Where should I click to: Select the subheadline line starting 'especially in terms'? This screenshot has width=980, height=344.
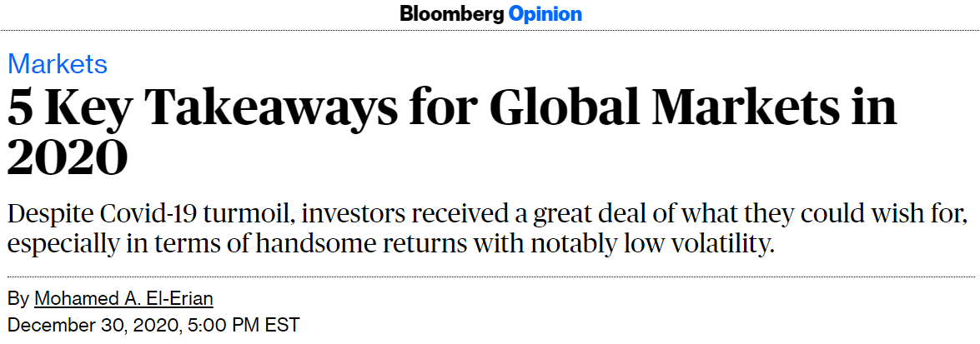[x=390, y=244]
